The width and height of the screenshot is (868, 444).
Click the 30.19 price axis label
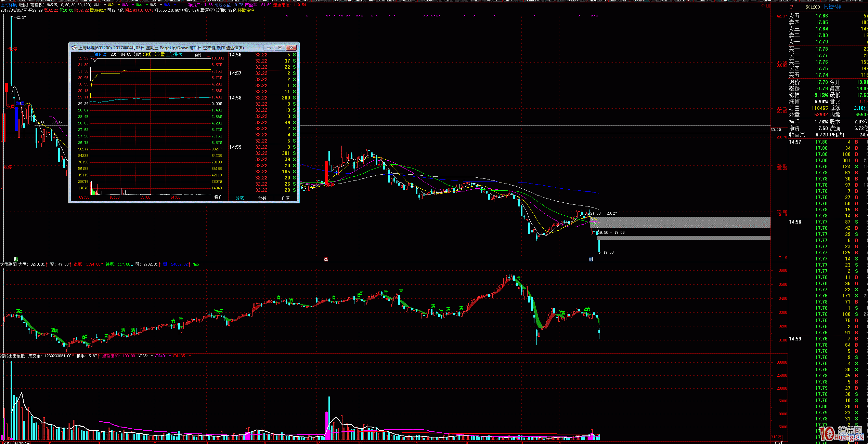click(776, 130)
